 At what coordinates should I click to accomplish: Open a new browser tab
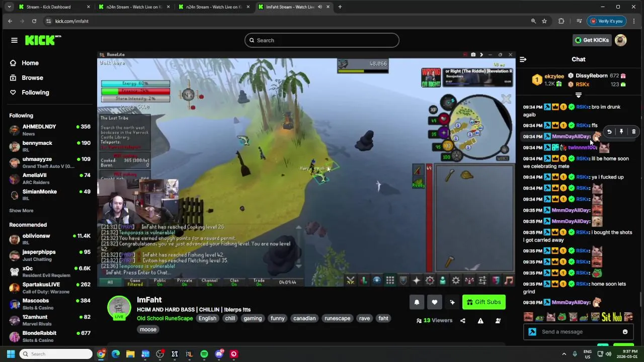(340, 7)
